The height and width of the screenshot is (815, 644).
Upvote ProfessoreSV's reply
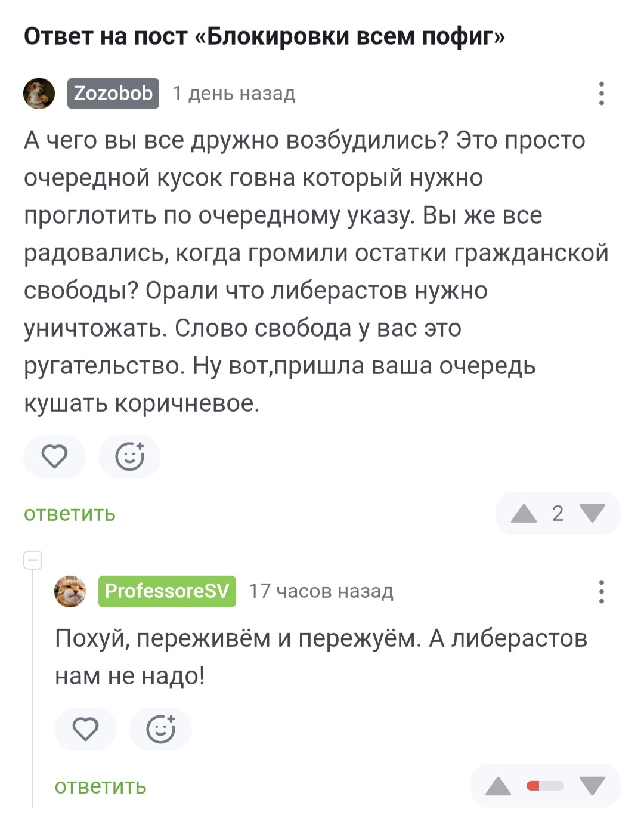[498, 786]
